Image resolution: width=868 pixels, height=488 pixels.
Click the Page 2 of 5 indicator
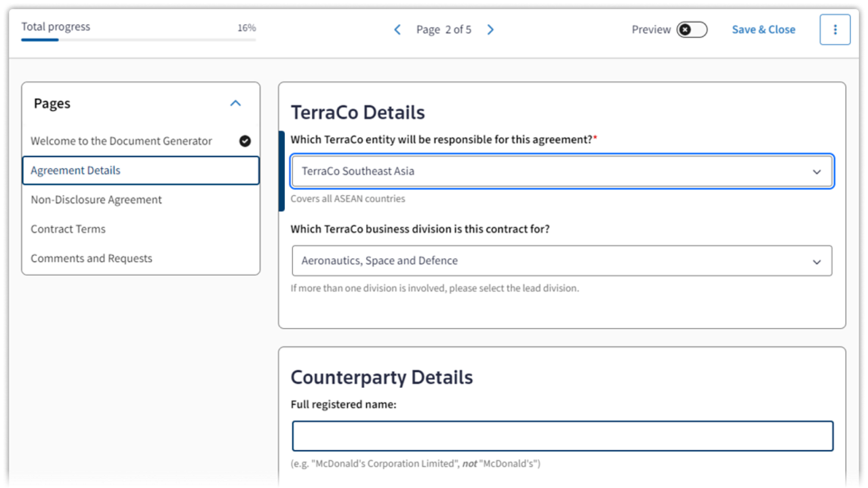tap(444, 30)
